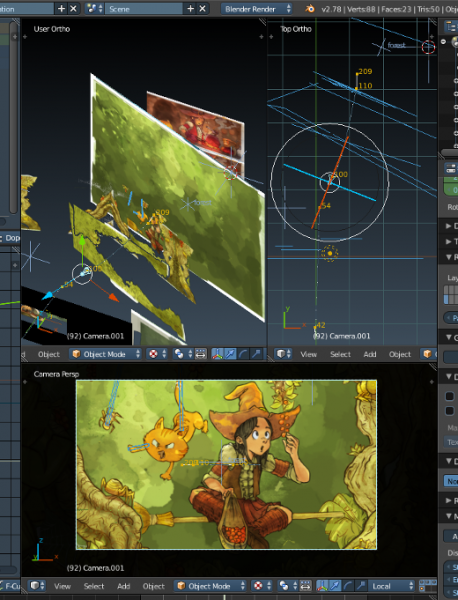Open the 'Dop' mode dropdown at left
458x600 pixels.
click(10, 238)
